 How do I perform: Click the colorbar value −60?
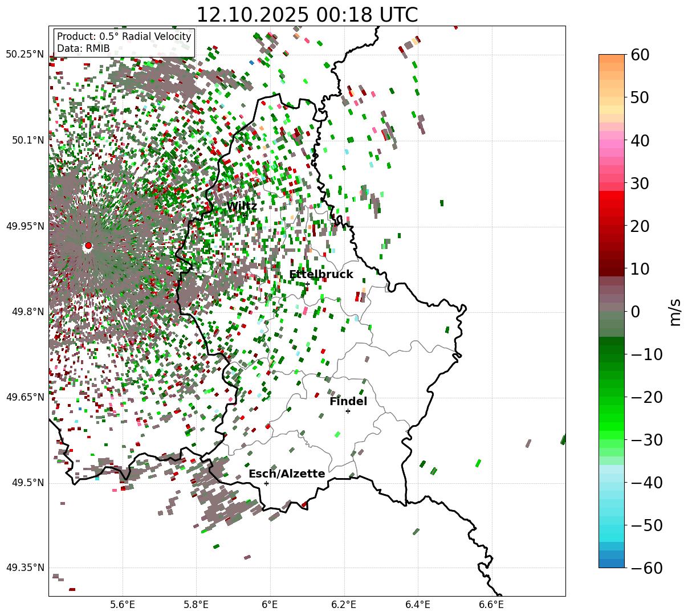click(646, 568)
